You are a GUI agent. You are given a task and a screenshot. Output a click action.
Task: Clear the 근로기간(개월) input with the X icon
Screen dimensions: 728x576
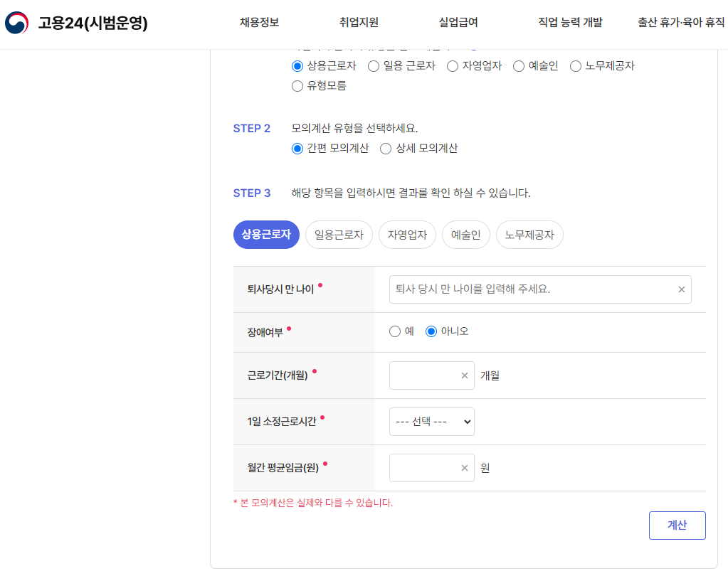pyautogui.click(x=465, y=375)
